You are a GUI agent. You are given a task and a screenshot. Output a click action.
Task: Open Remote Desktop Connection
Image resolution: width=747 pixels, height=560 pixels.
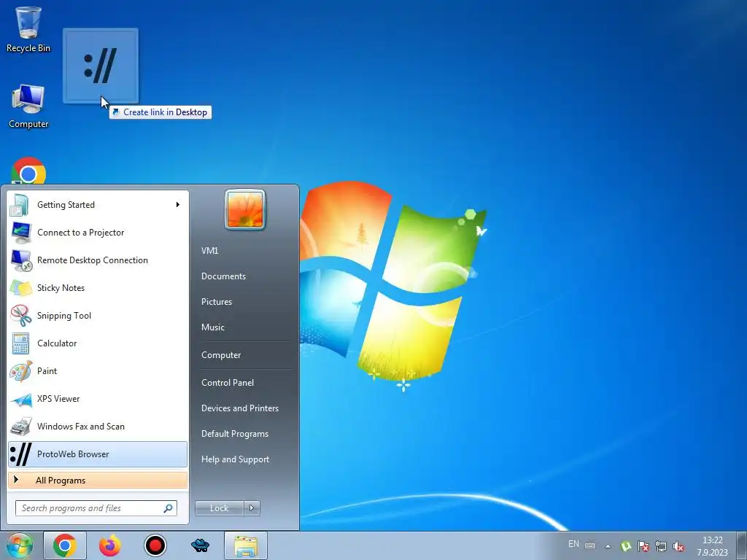click(x=98, y=260)
